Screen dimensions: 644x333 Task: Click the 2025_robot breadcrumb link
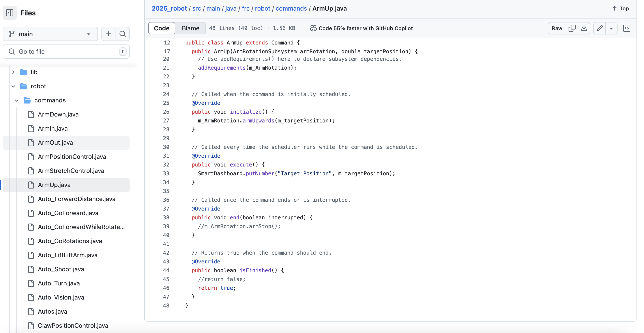tap(169, 9)
